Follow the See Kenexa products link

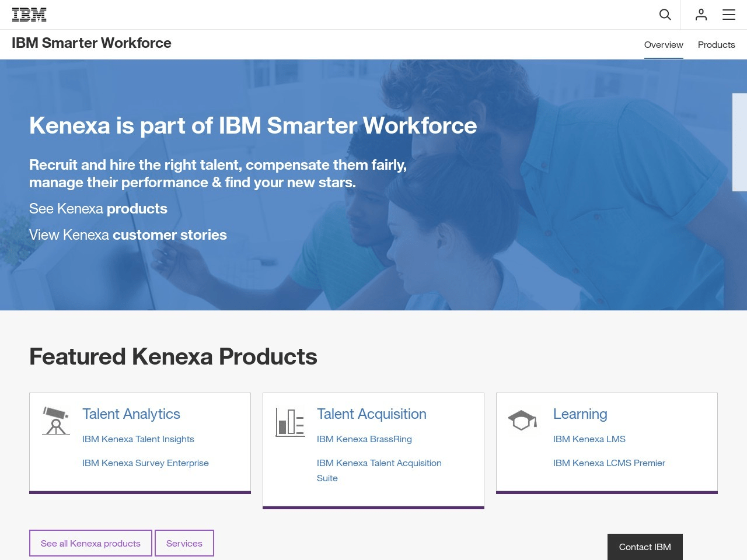pos(98,209)
